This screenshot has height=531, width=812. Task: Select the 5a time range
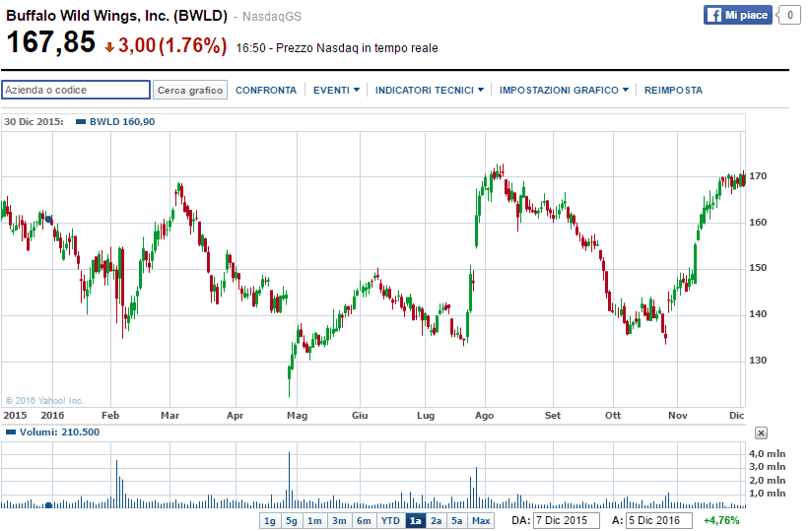point(457,520)
